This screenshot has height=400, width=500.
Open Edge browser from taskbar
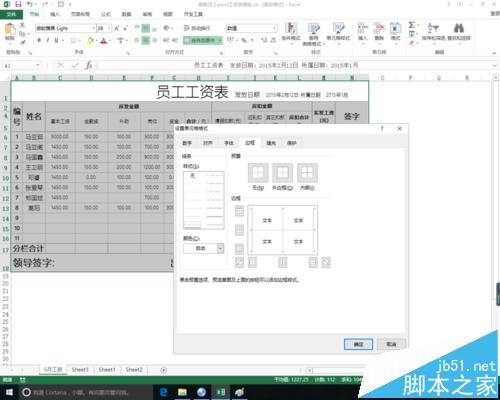pyautogui.click(x=163, y=392)
